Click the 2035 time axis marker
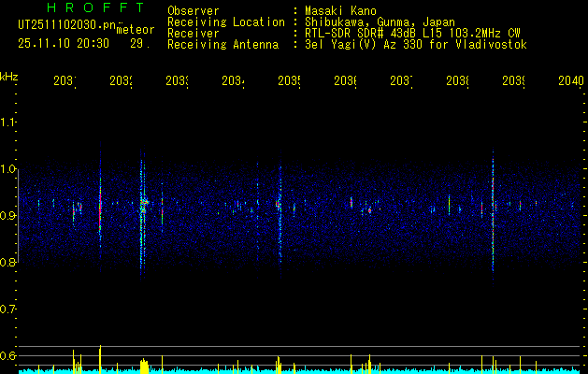 tap(289, 81)
